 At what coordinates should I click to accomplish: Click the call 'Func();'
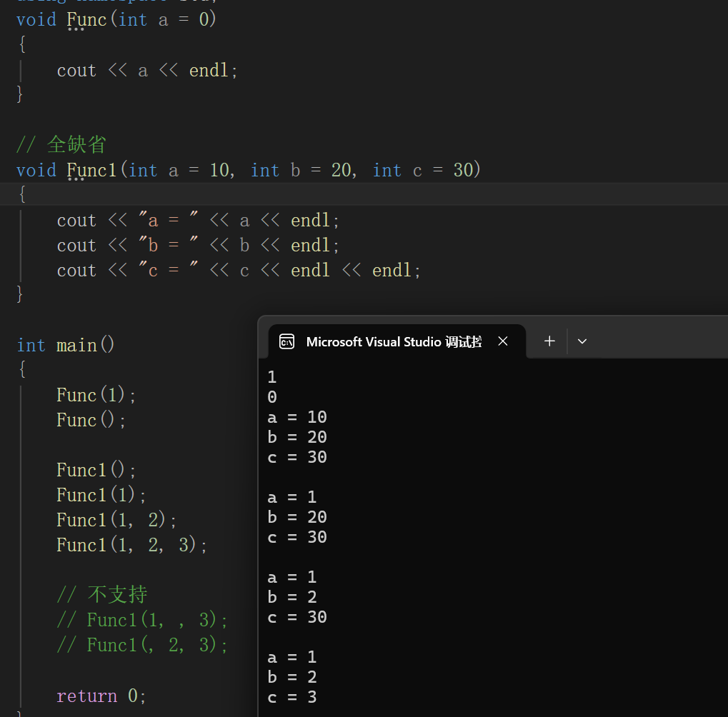coord(91,421)
